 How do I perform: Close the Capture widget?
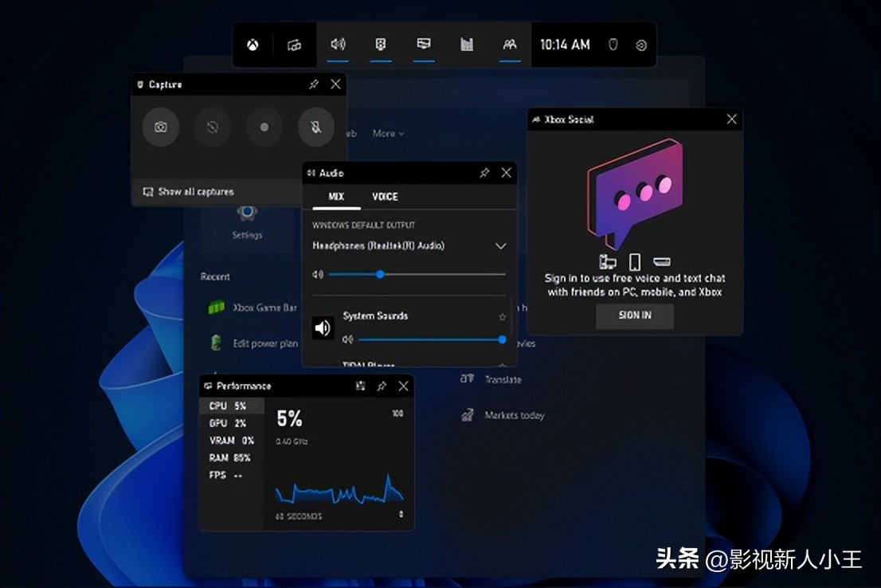(x=335, y=84)
